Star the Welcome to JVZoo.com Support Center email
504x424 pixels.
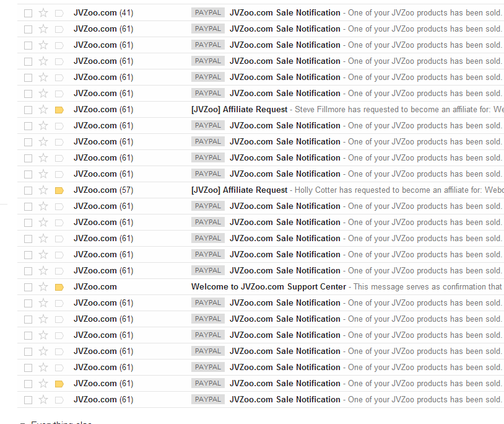coord(43,287)
